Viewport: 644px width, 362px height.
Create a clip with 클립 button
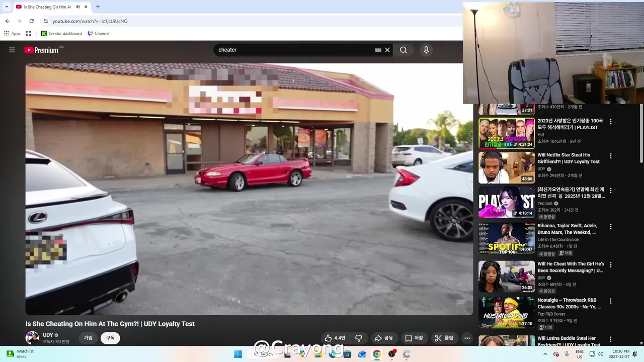point(444,338)
